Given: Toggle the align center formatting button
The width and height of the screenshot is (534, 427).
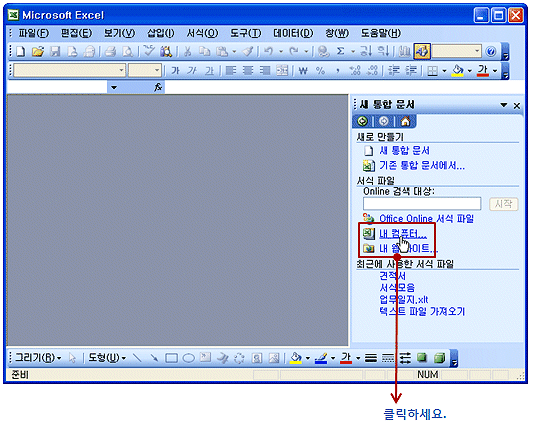Looking at the screenshot, I should (x=248, y=70).
